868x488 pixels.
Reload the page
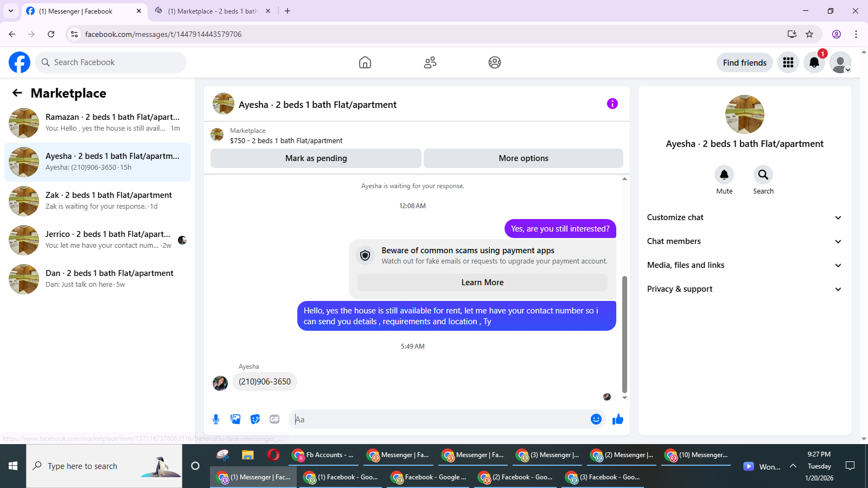[x=51, y=34]
